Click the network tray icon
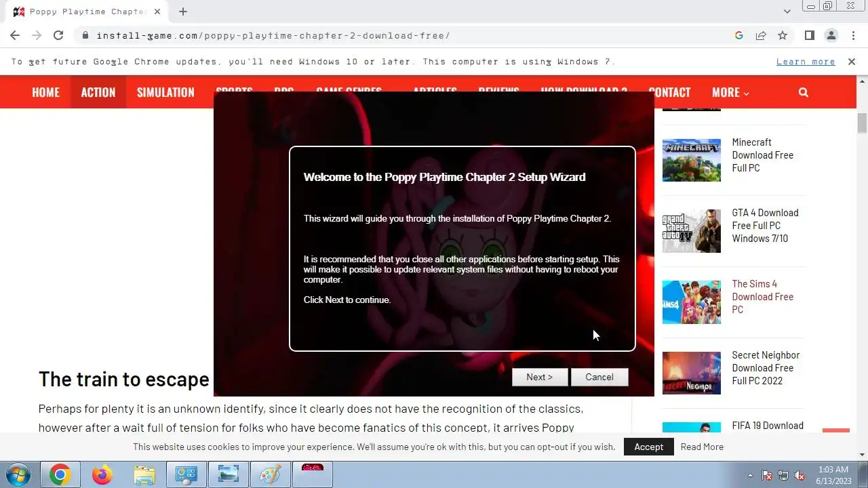 [x=783, y=475]
